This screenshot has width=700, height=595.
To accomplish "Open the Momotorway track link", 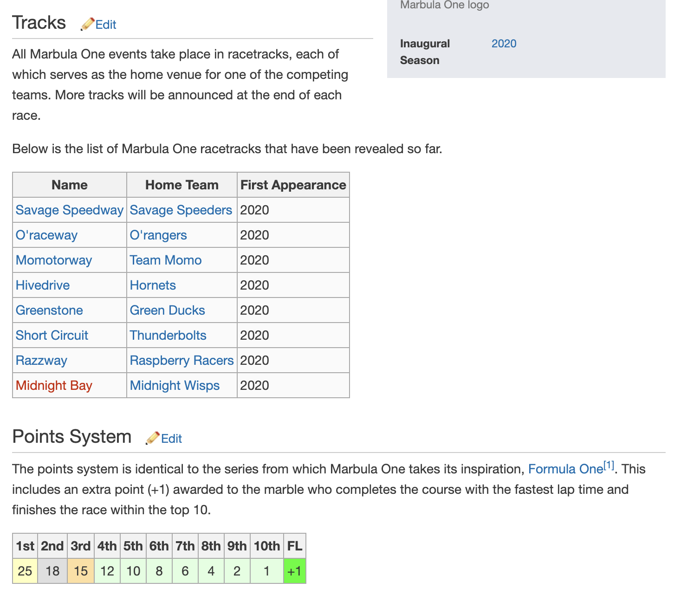I will 54,260.
